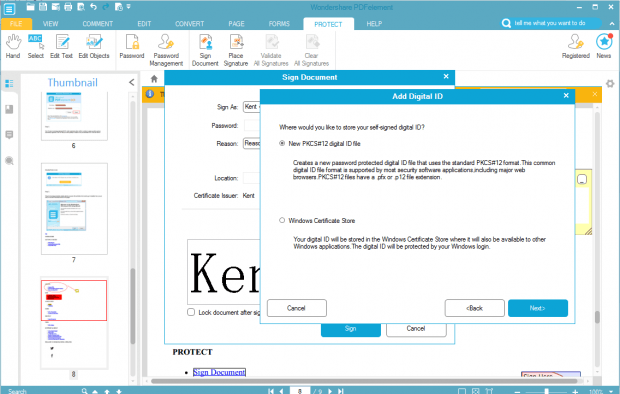Click the Password input field
620x394 pixels.
pos(252,125)
